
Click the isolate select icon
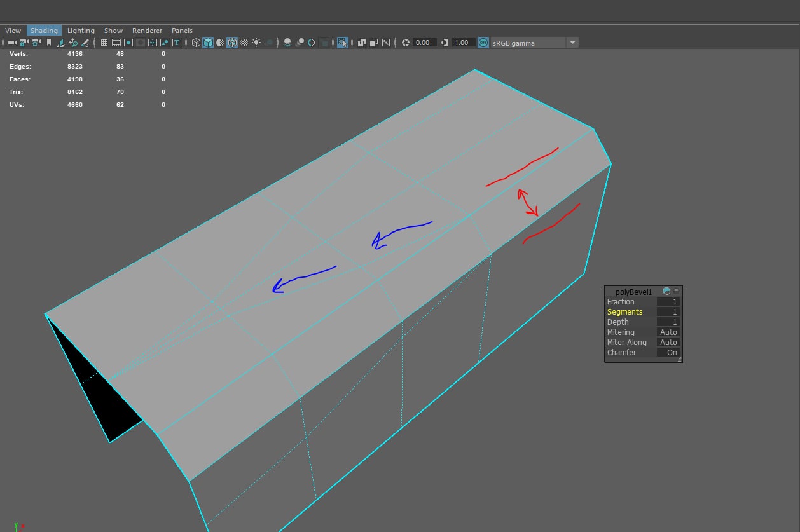[x=343, y=43]
